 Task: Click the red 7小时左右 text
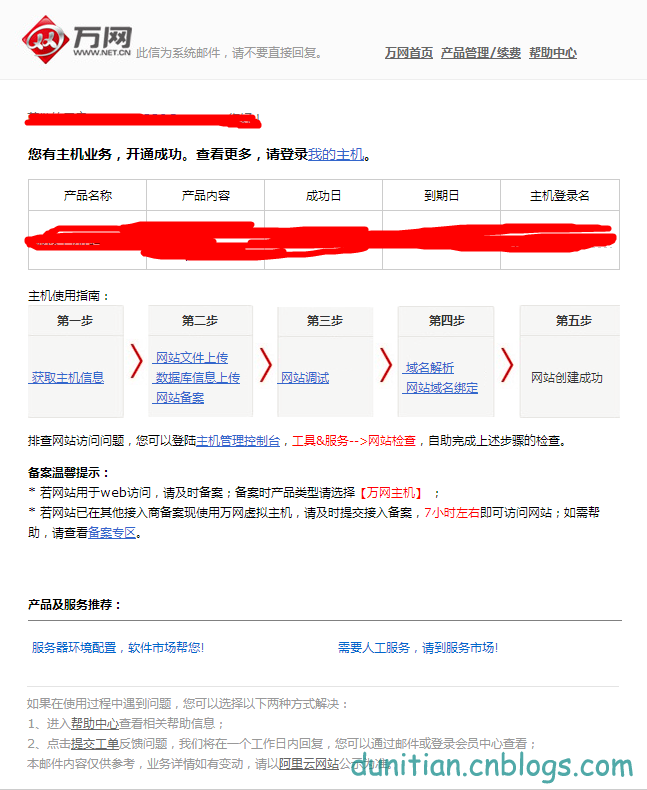[x=452, y=512]
